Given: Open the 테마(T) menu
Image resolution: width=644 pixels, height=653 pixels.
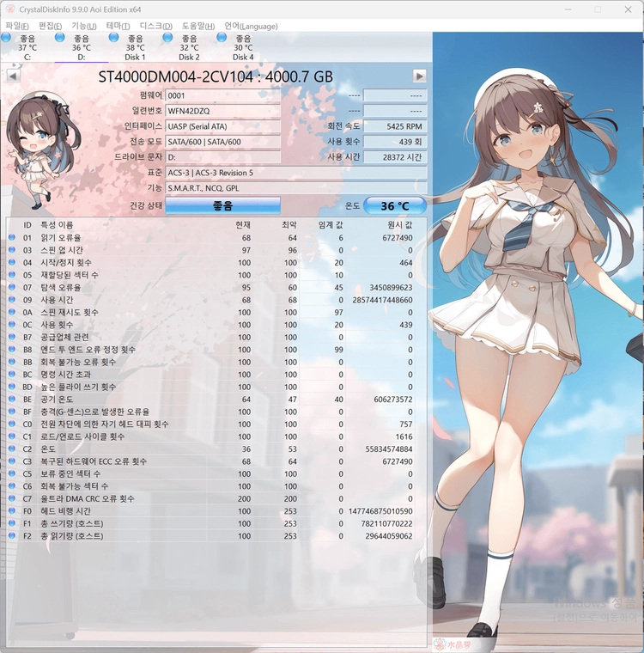Looking at the screenshot, I should coord(118,26).
